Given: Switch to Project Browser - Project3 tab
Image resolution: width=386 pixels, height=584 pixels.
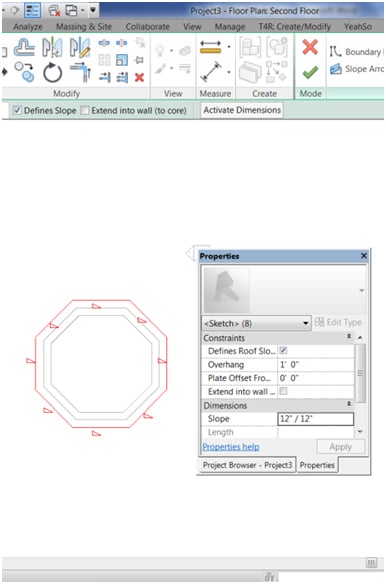Looking at the screenshot, I should (247, 465).
